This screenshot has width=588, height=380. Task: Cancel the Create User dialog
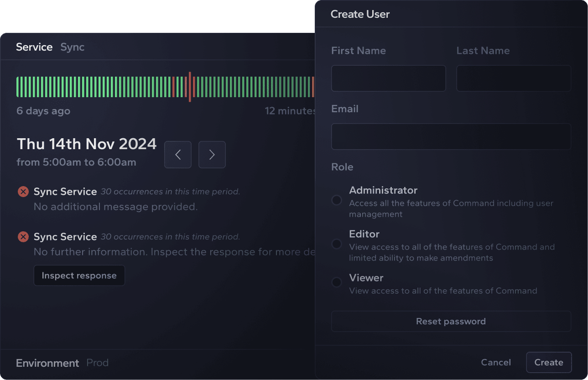[x=496, y=362]
